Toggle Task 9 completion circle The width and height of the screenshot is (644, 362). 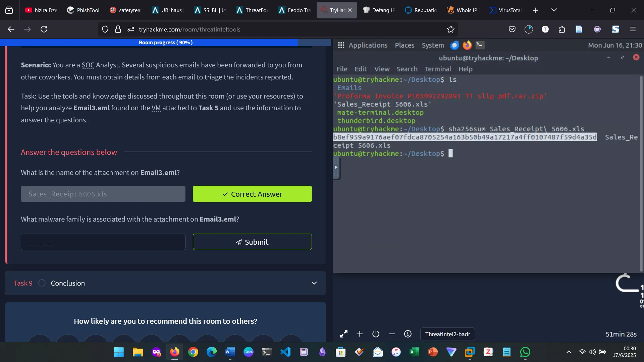(42, 283)
